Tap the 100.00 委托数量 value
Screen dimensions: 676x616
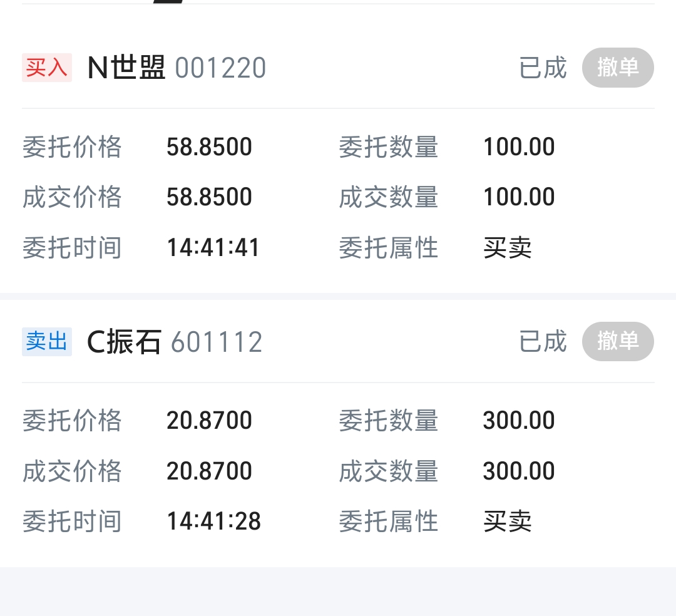click(x=519, y=147)
